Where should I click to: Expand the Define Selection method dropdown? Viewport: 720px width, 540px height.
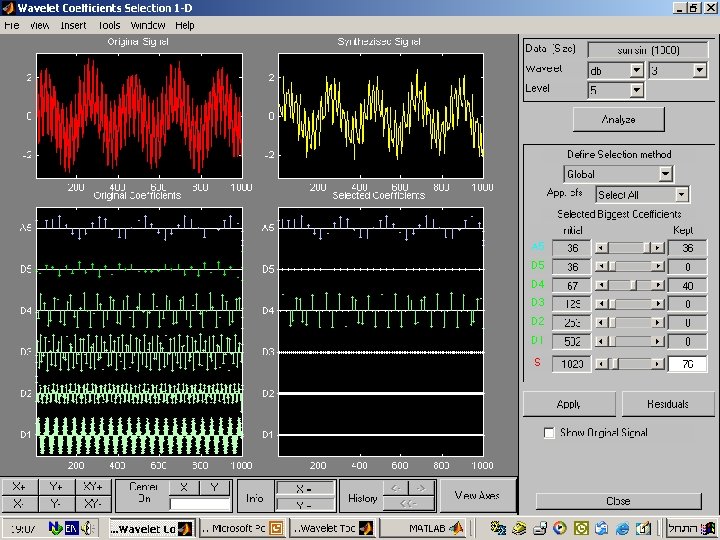(x=618, y=174)
